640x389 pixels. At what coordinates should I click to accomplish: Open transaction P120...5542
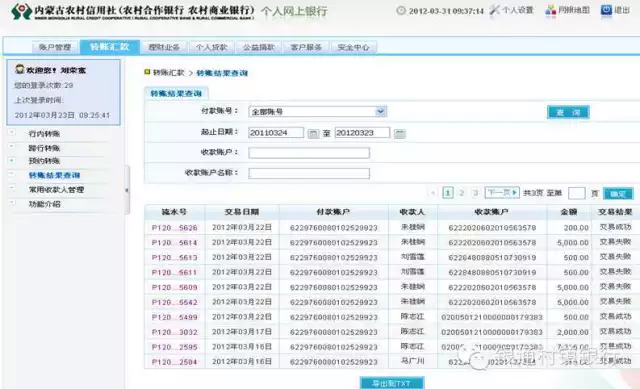175,302
